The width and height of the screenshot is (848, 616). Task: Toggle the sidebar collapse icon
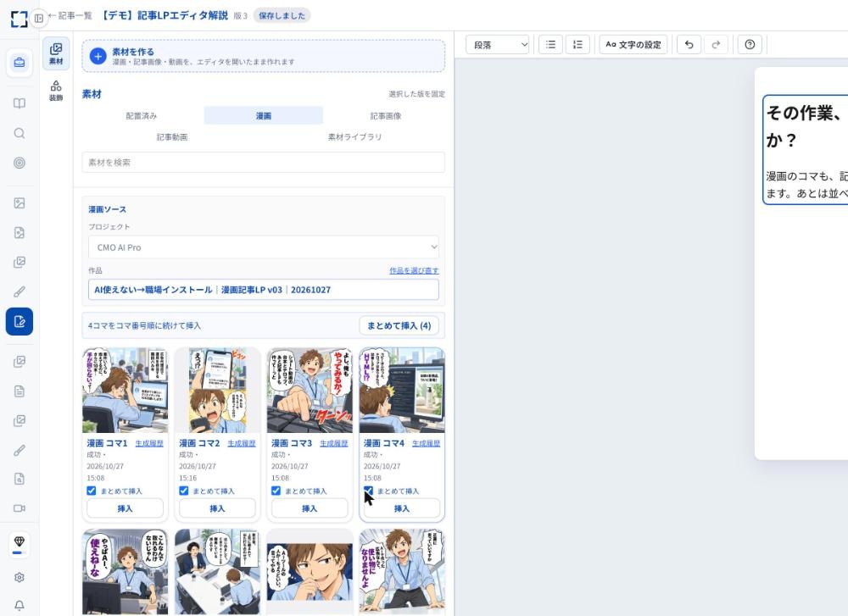coord(39,19)
